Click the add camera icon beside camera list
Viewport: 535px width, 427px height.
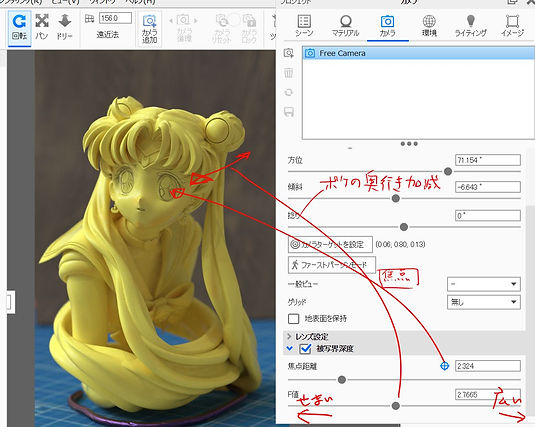[289, 53]
